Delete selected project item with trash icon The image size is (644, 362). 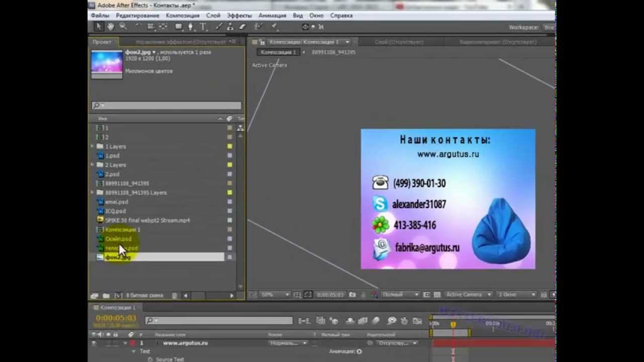175,296
